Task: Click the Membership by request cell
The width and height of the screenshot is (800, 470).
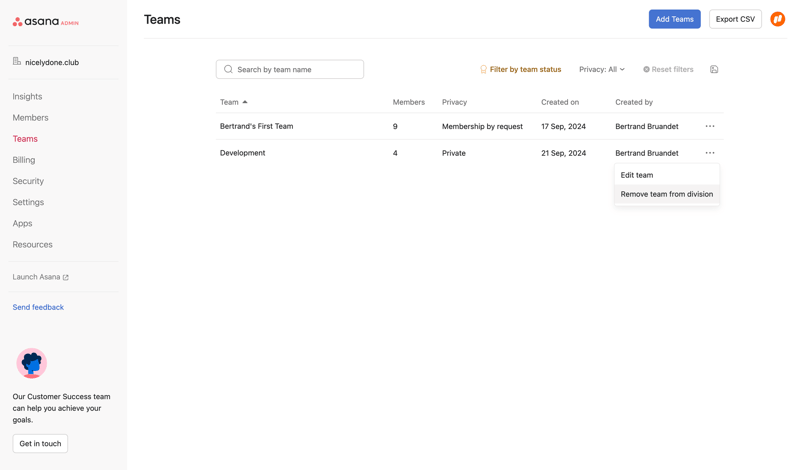Action: [x=482, y=126]
